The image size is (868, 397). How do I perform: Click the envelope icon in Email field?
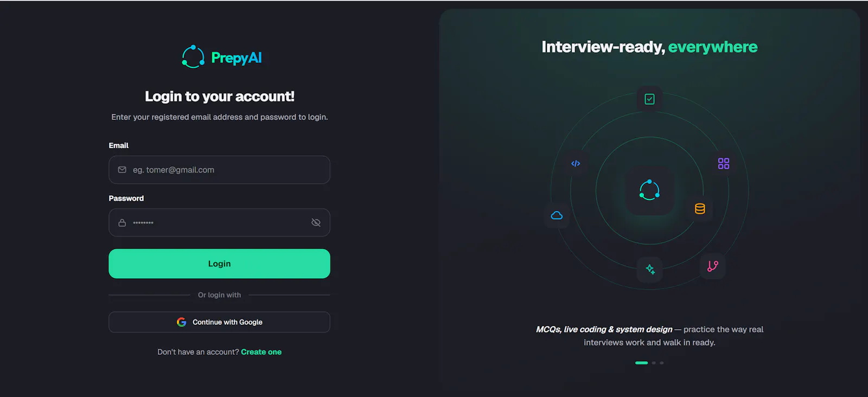tap(122, 170)
